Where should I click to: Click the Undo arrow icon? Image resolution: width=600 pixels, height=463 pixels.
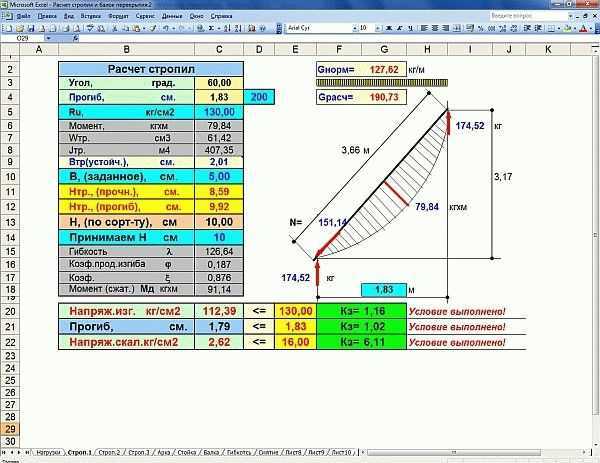(x=166, y=28)
